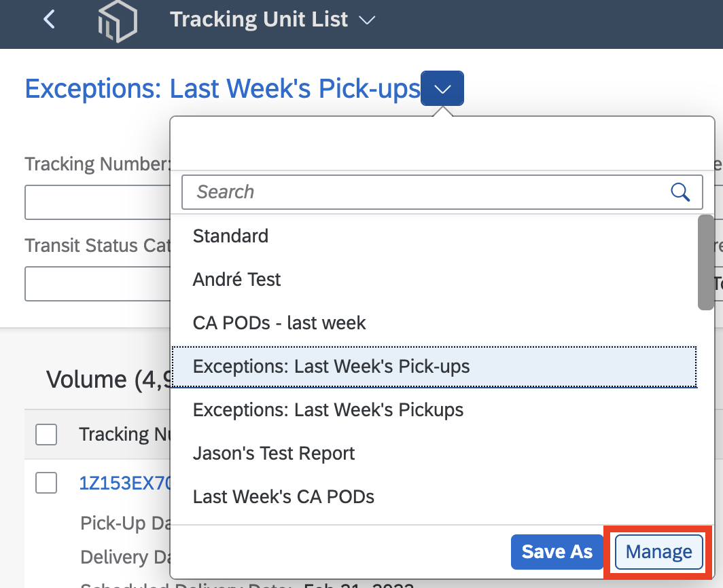Select highlighted Exceptions: Last Week's Pick-ups entry
723x588 pixels.
pos(434,367)
